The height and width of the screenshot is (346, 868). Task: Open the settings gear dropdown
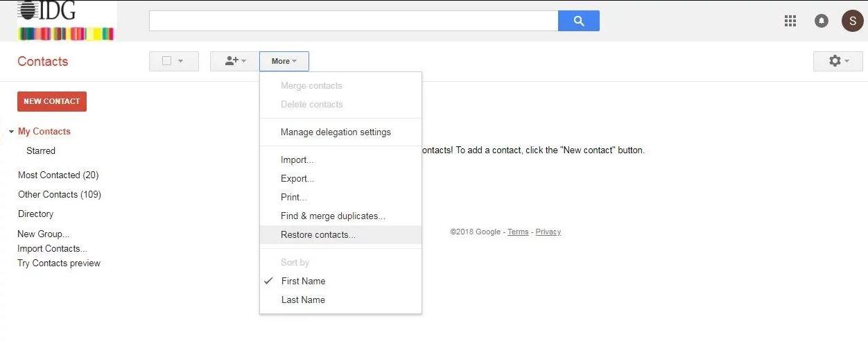click(838, 61)
